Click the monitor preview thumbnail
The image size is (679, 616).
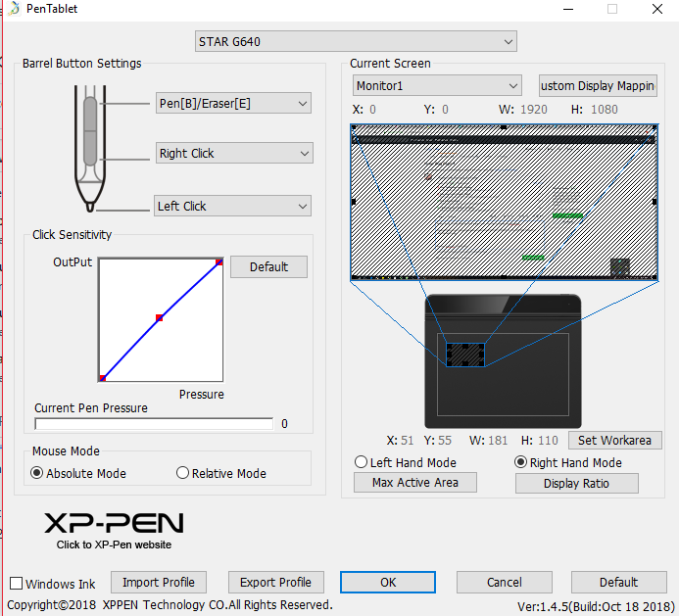(505, 202)
